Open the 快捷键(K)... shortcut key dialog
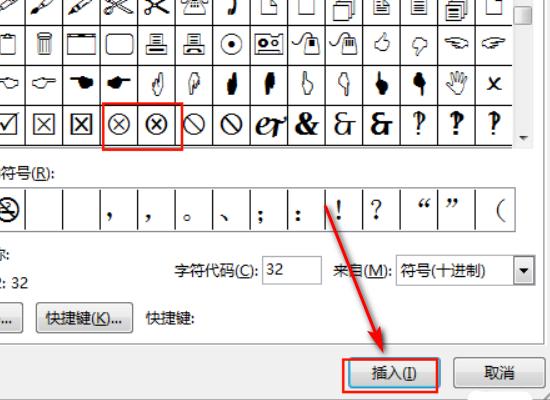This screenshot has height=400, width=550. click(x=84, y=318)
